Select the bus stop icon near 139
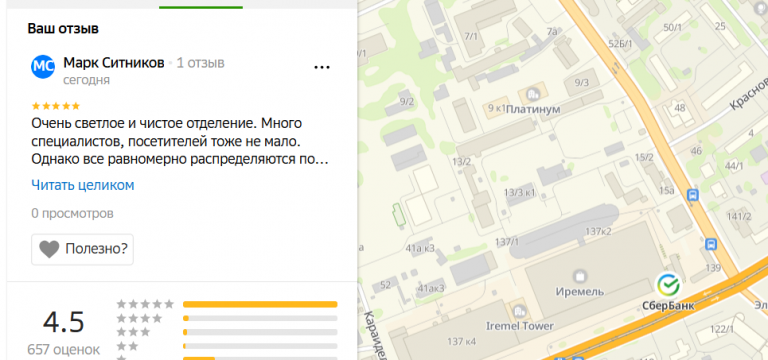 point(711,244)
